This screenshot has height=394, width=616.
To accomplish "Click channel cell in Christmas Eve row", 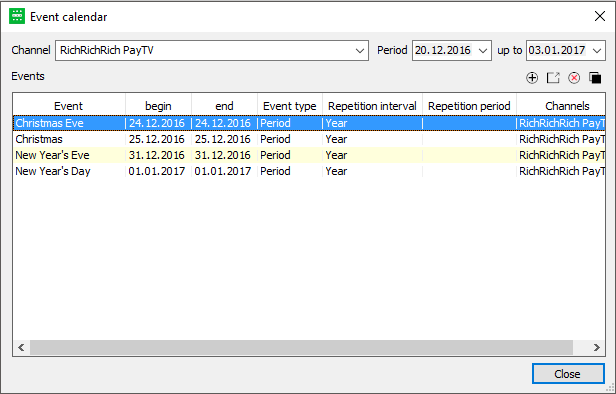I will click(x=562, y=123).
